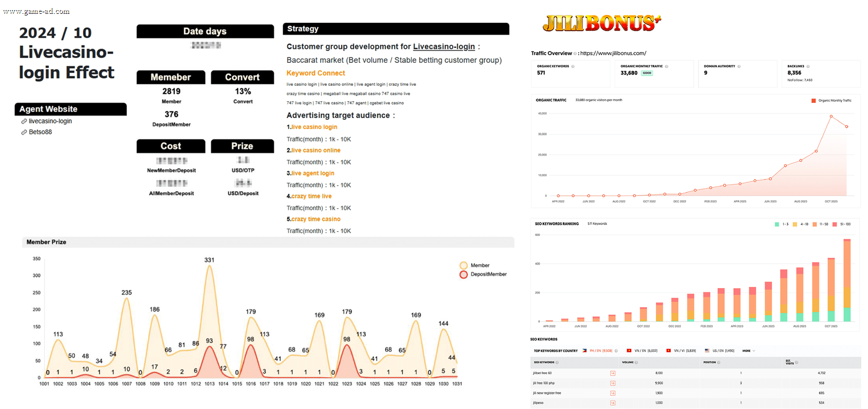
Task: Click the info icon next to Position column
Action: [x=719, y=363]
